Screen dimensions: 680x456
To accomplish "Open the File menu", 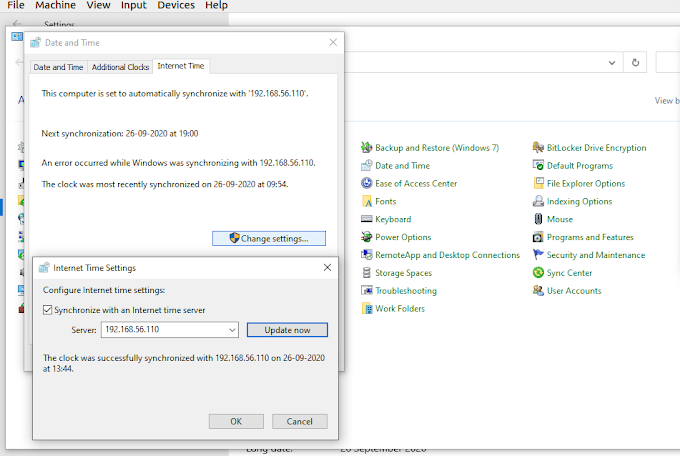I will click(16, 5).
